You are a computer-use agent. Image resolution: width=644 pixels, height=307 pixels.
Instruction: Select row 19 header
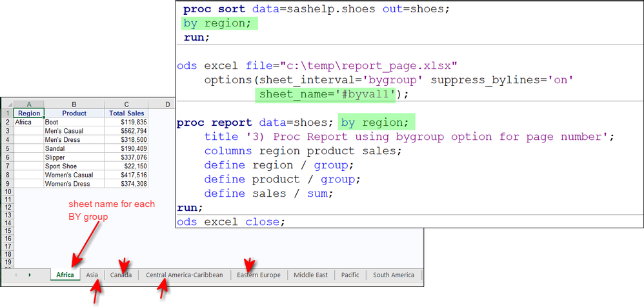pyautogui.click(x=7, y=262)
